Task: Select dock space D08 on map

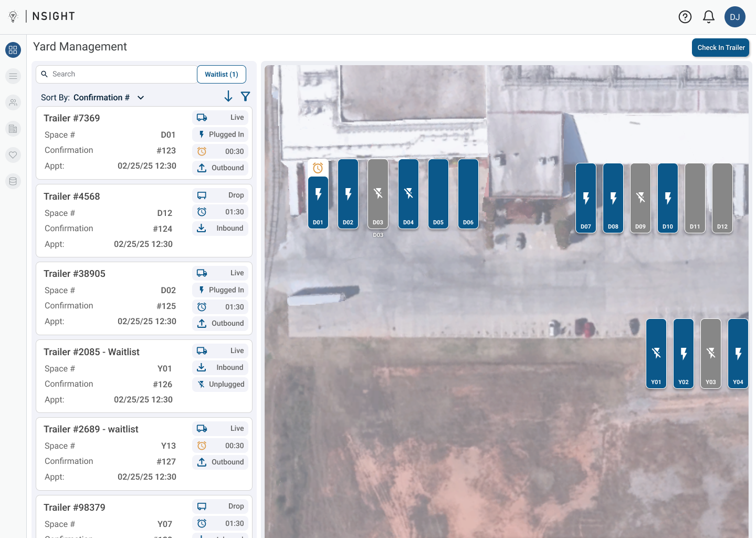Action: (613, 198)
